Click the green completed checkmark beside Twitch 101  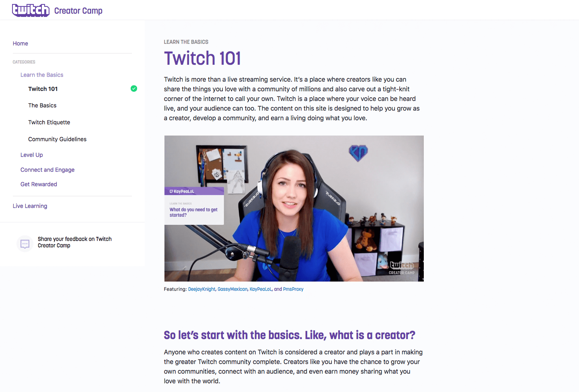[x=134, y=88]
